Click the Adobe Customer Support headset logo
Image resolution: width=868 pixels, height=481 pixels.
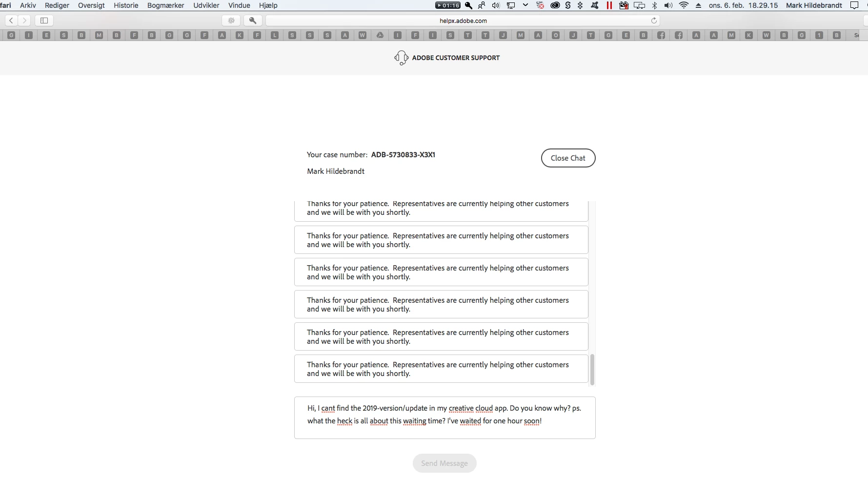pyautogui.click(x=401, y=58)
